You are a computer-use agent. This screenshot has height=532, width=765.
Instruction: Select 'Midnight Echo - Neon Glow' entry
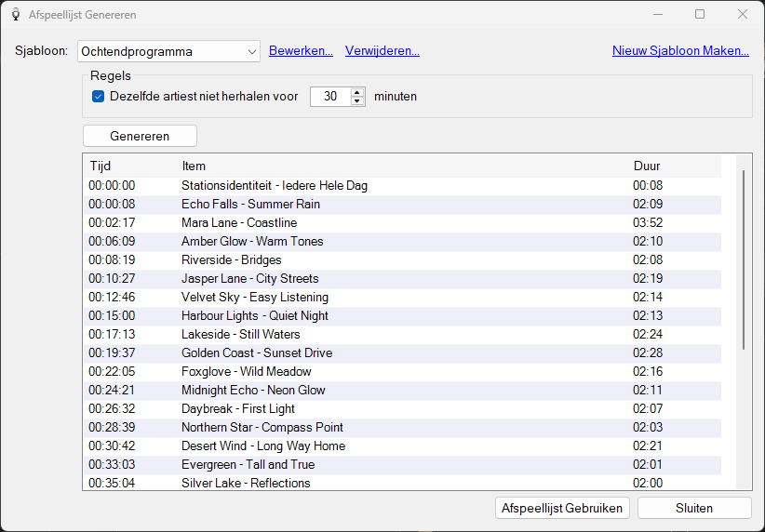pyautogui.click(x=402, y=390)
